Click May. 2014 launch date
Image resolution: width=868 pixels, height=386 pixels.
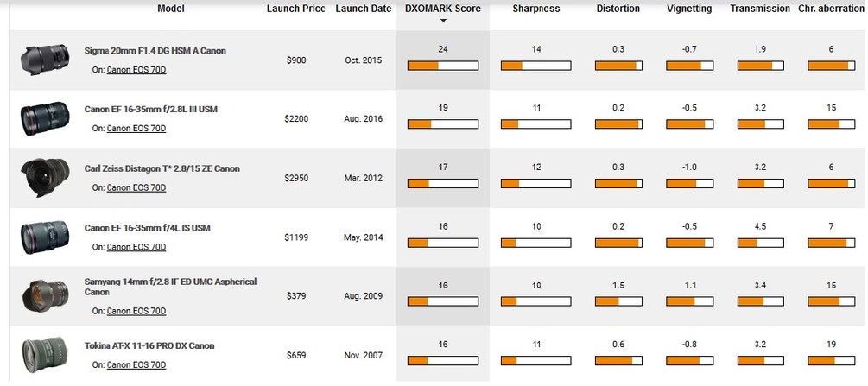pyautogui.click(x=363, y=237)
